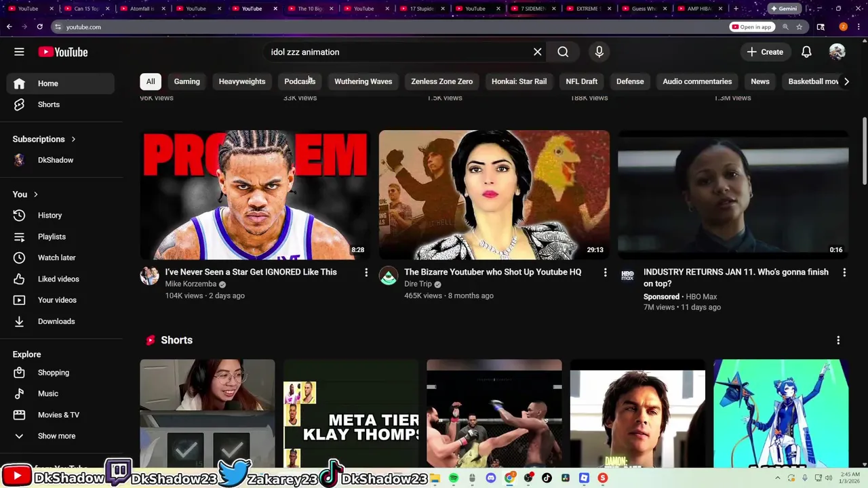Go to Home in sidebar
The height and width of the screenshot is (488, 868).
[x=62, y=83]
